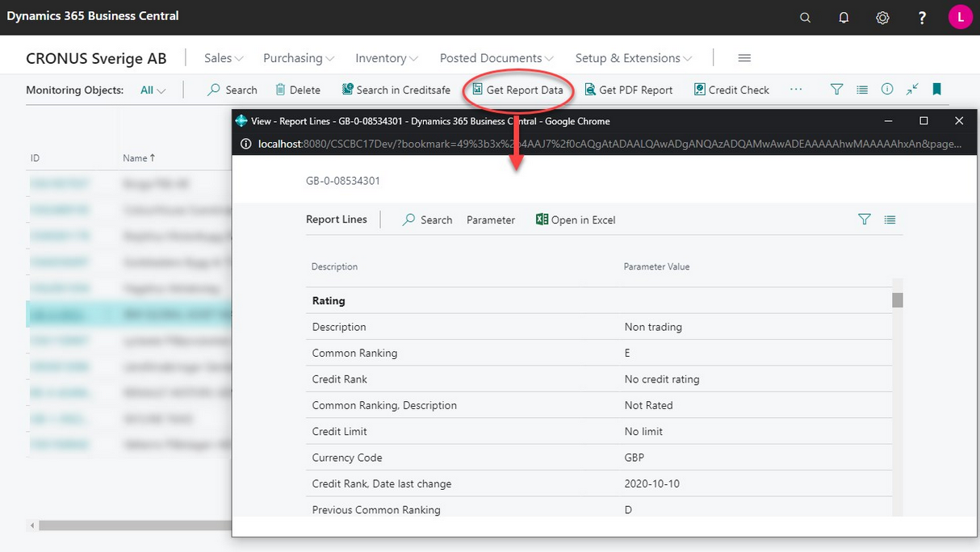Image resolution: width=980 pixels, height=552 pixels.
Task: Open the Posted Documents menu
Action: (x=496, y=58)
